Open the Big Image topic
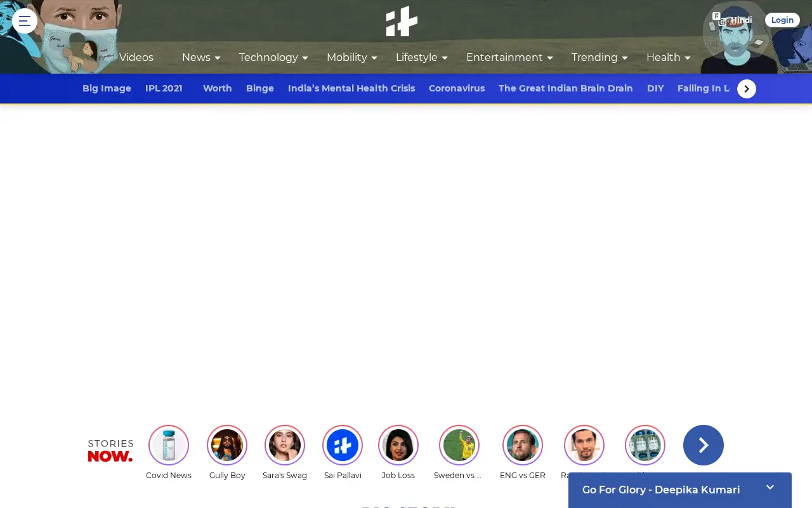 (107, 88)
